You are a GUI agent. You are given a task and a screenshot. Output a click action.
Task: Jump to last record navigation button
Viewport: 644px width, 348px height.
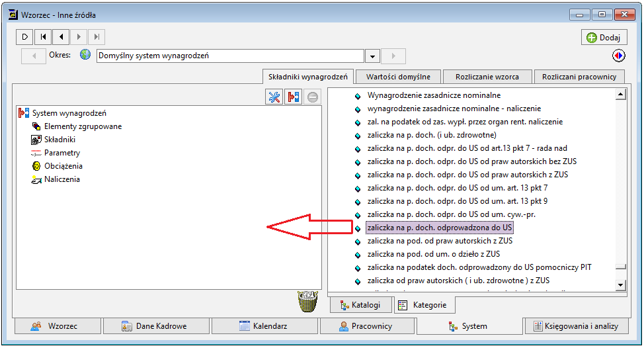(x=97, y=37)
